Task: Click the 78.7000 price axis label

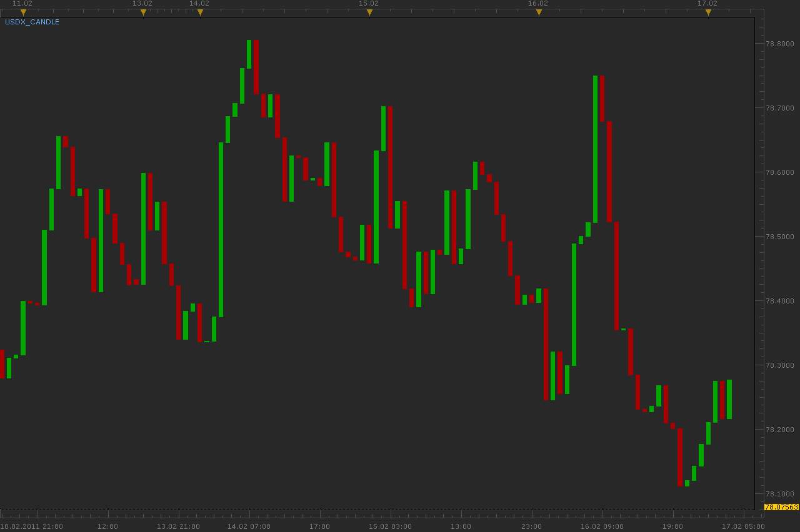Action: click(780, 108)
